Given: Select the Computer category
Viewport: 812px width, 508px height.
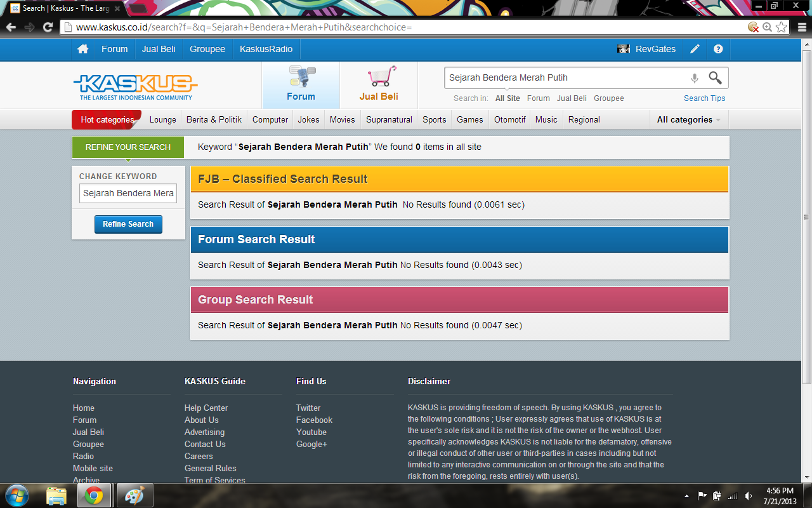Looking at the screenshot, I should pos(270,119).
